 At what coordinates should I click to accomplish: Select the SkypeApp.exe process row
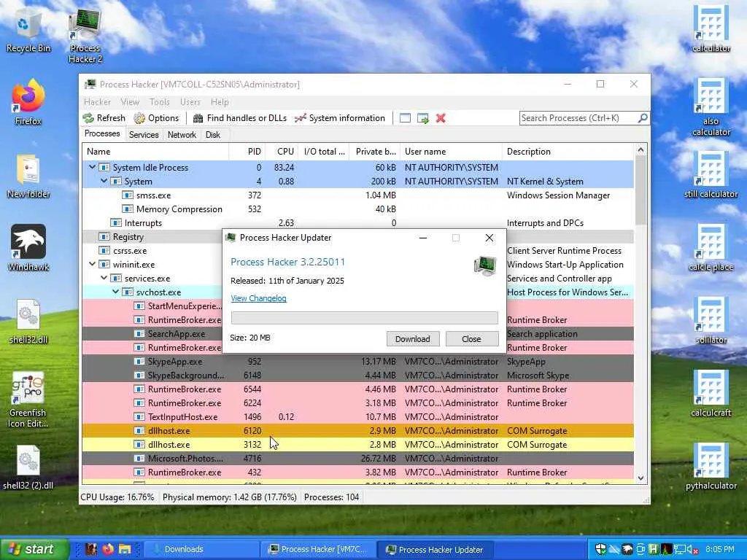[357, 362]
